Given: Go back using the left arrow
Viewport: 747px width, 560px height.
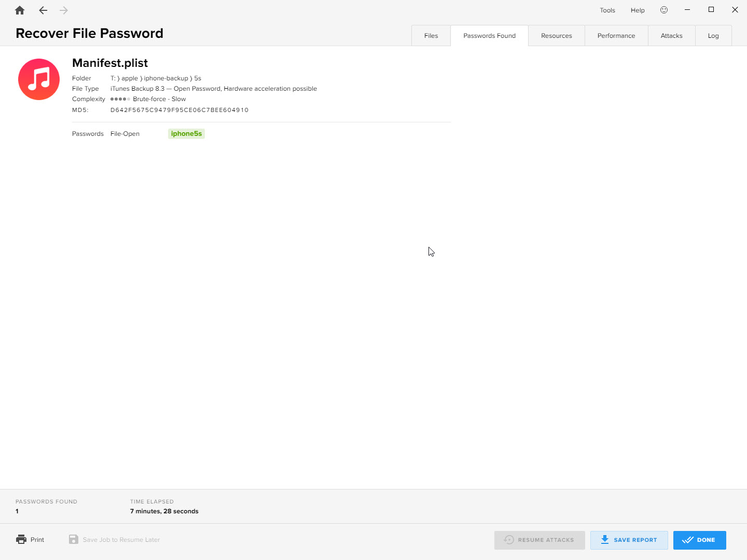Looking at the screenshot, I should [43, 10].
